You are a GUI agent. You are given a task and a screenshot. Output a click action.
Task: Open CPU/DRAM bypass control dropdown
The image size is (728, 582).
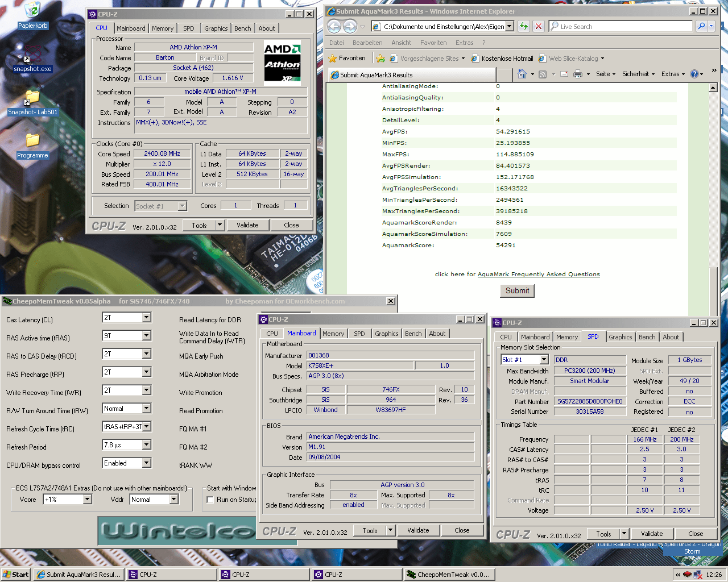tap(146, 463)
